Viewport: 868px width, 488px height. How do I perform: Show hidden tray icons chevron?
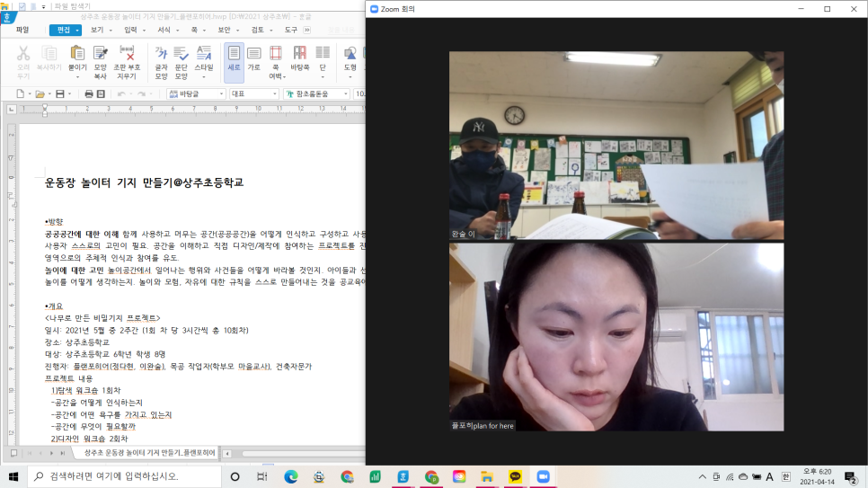(702, 476)
